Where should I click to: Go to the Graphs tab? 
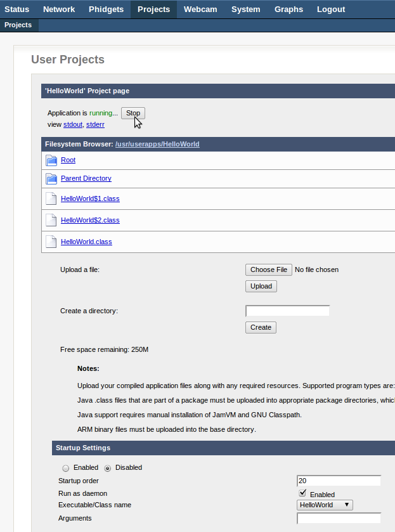pyautogui.click(x=288, y=10)
